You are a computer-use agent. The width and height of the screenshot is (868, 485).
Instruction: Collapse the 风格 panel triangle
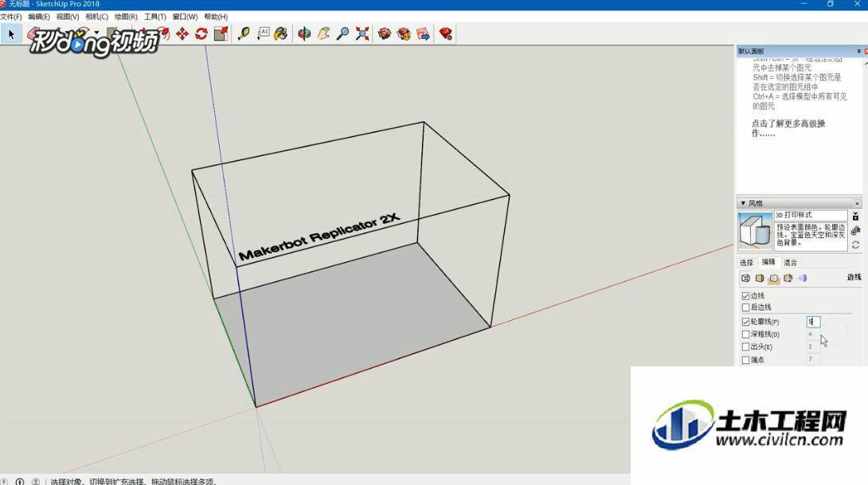tap(743, 203)
